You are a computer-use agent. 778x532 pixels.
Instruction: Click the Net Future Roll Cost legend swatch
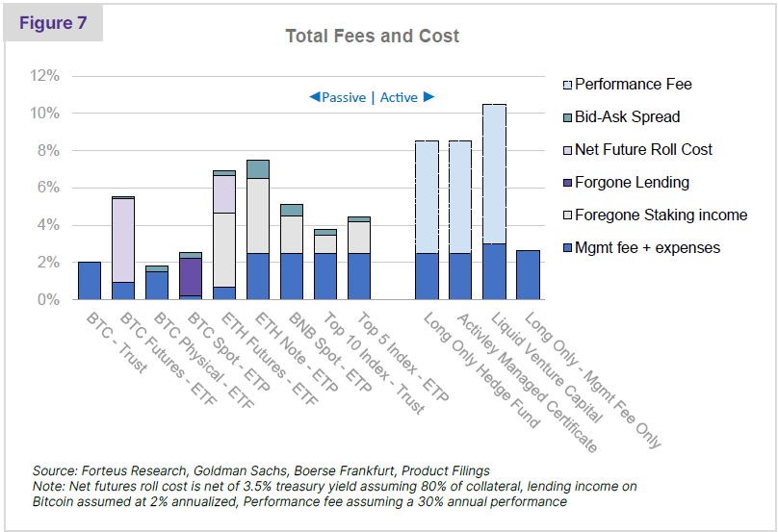[x=568, y=150]
